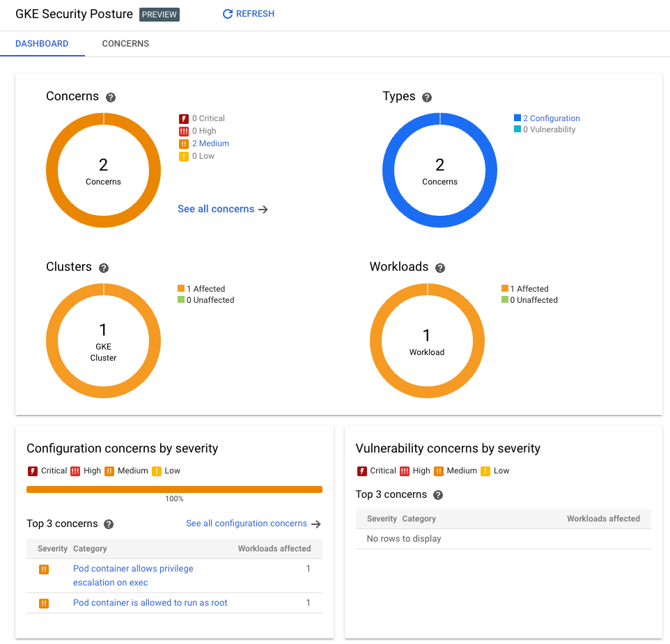Click medium severity icon for privilege escalation row
Image resolution: width=670 pixels, height=644 pixels.
44,570
